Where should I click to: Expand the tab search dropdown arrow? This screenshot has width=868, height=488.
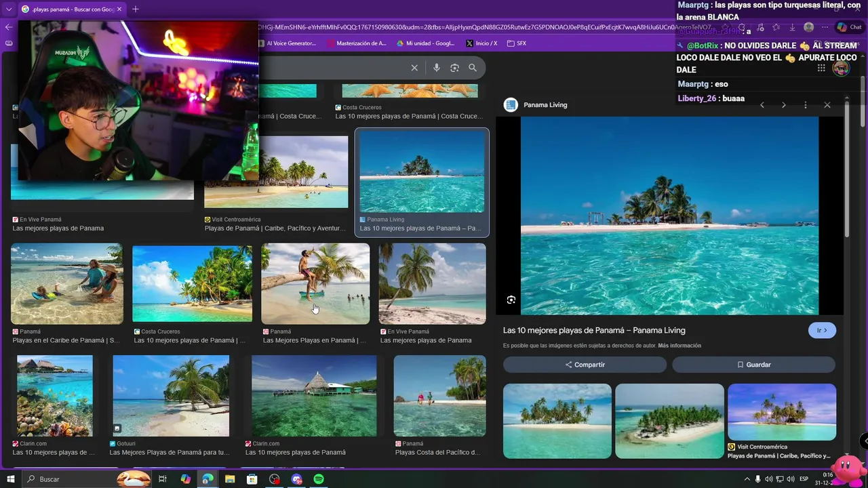point(9,9)
